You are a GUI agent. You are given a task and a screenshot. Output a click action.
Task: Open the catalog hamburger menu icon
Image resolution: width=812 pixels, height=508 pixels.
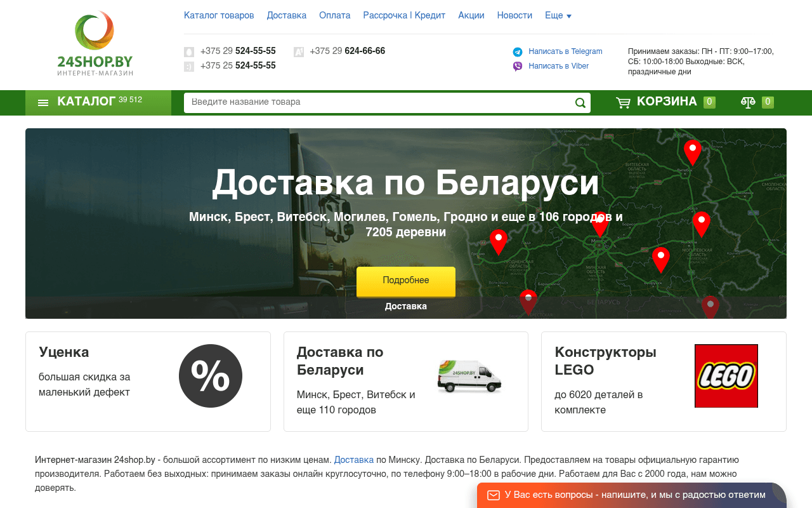tap(43, 102)
